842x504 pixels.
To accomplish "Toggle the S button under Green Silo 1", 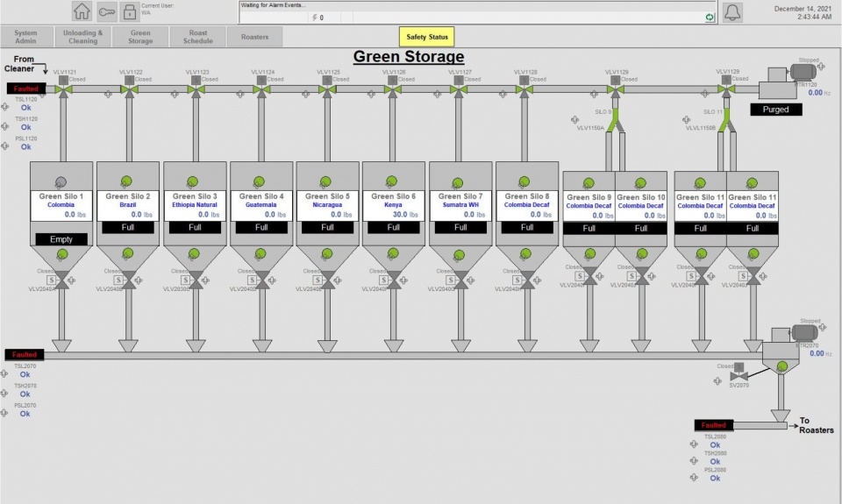I will (x=50, y=280).
